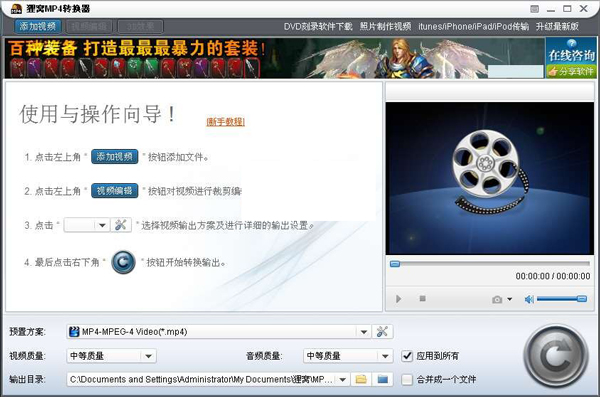Click the film reel preview area

pyautogui.click(x=490, y=178)
